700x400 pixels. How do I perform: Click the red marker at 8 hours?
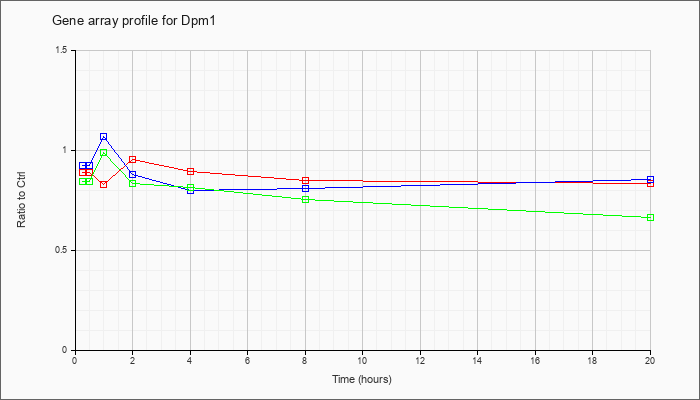[x=305, y=180]
